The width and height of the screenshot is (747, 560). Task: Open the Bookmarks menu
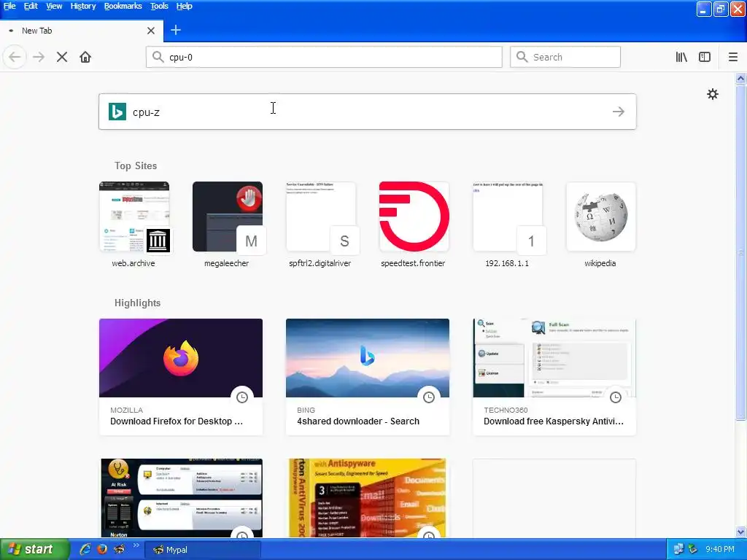pos(123,6)
